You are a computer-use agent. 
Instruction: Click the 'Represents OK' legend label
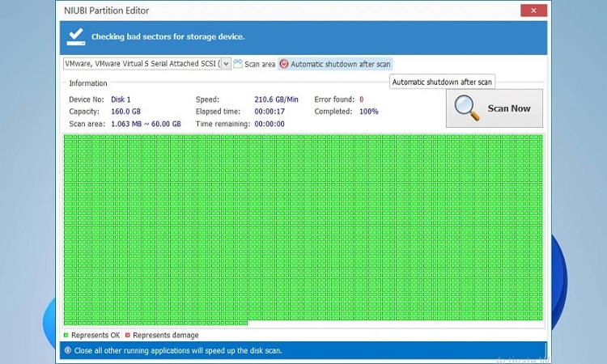(x=96, y=335)
